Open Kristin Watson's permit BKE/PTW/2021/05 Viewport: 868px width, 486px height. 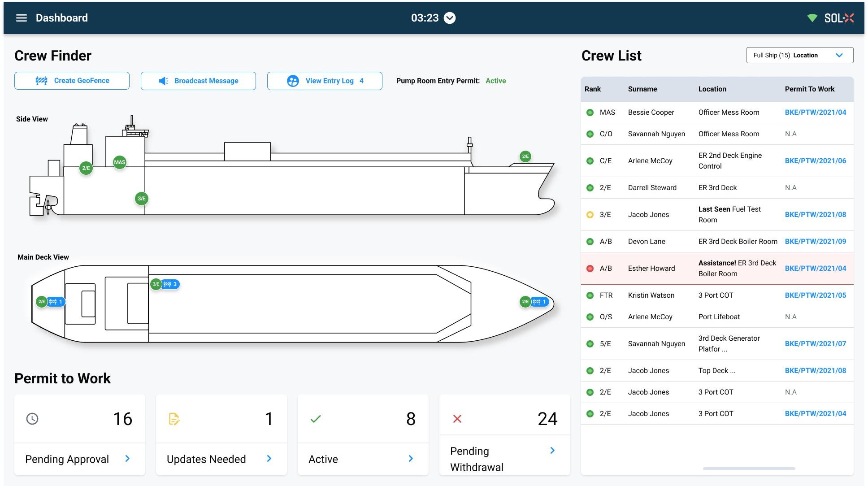[815, 295]
